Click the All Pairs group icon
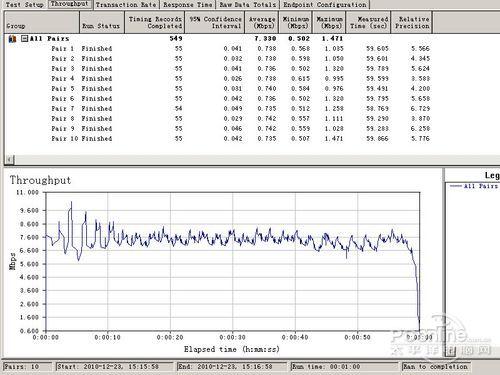 (x=12, y=39)
